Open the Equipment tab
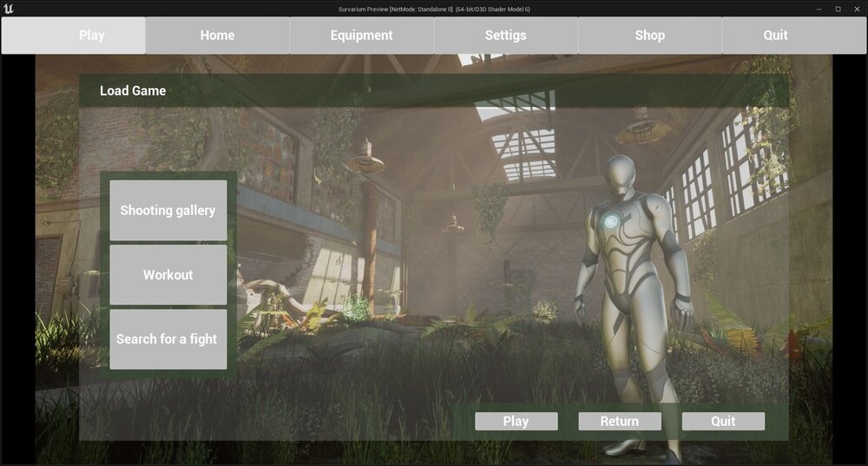The image size is (868, 466). point(361,36)
